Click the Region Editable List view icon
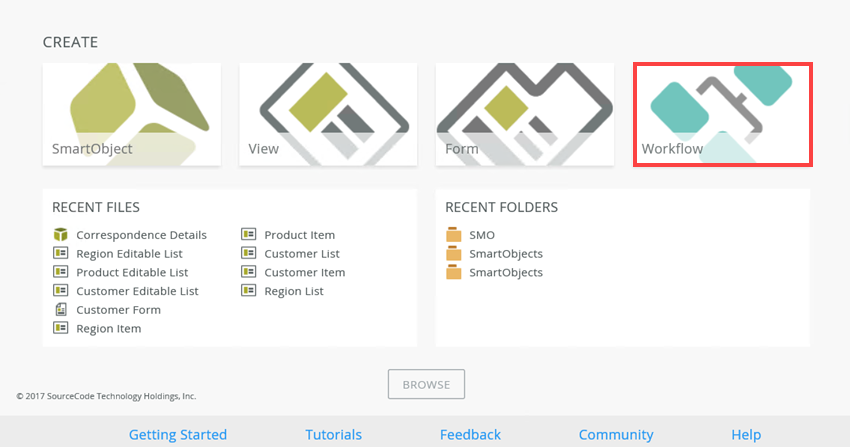850x447 pixels. 60,254
